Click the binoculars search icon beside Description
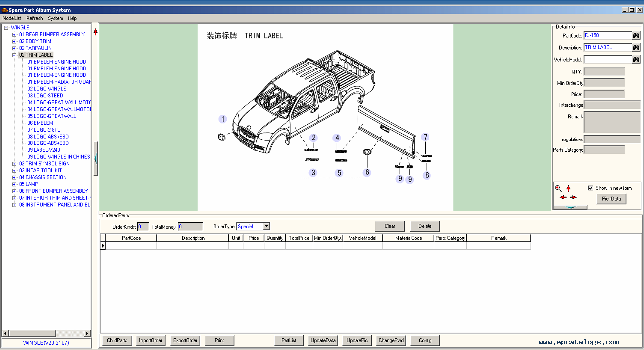 coord(636,47)
